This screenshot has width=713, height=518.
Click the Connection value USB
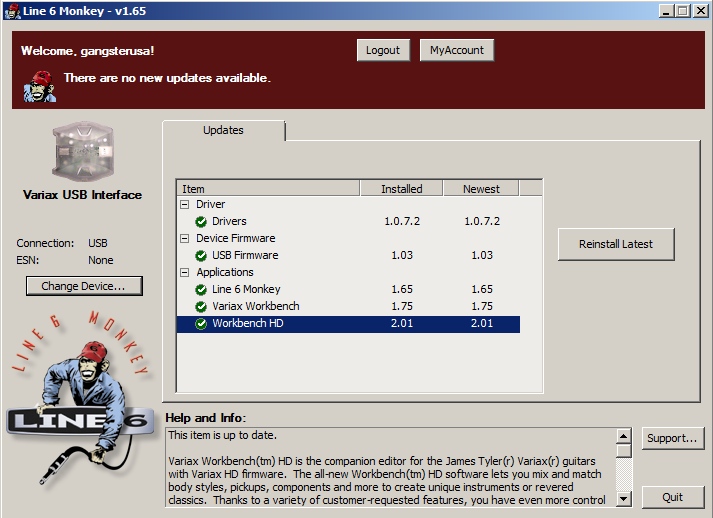[x=98, y=243]
